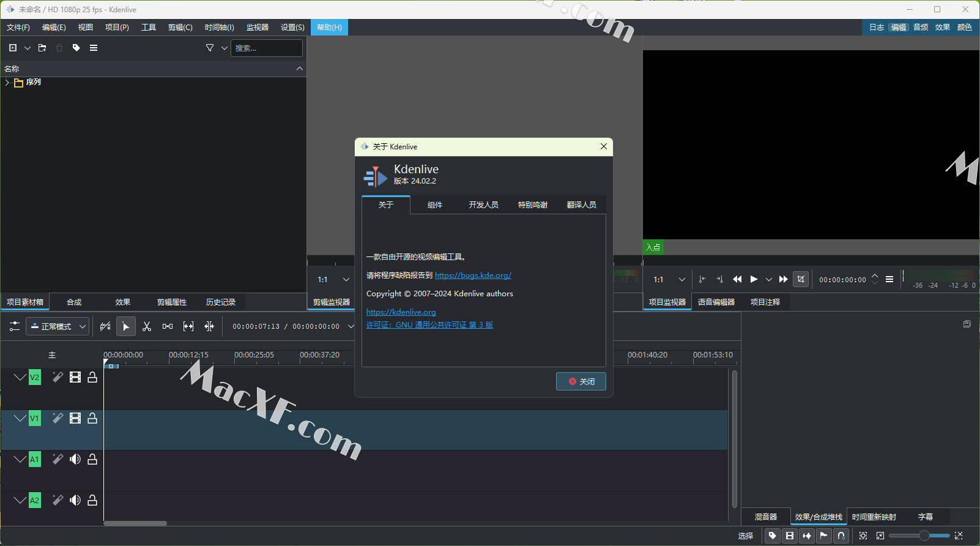Play the project monitor
The height and width of the screenshot is (546, 980).
click(754, 279)
